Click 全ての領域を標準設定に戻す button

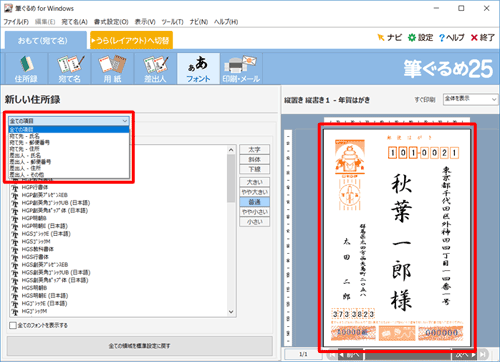(140, 346)
